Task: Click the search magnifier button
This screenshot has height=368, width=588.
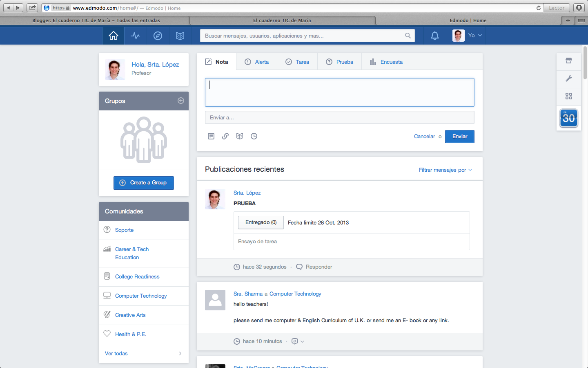Action: 408,36
